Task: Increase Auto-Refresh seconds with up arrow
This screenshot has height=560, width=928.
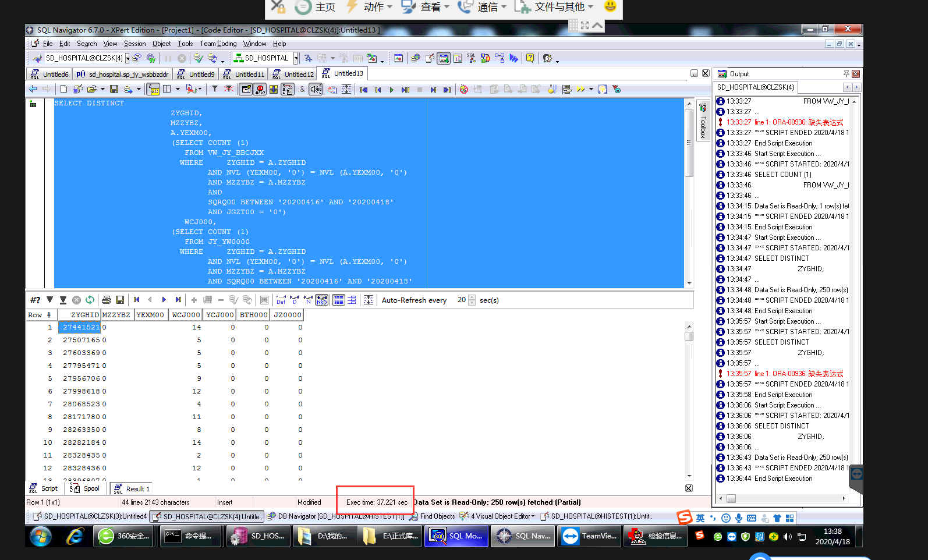Action: pos(472,297)
